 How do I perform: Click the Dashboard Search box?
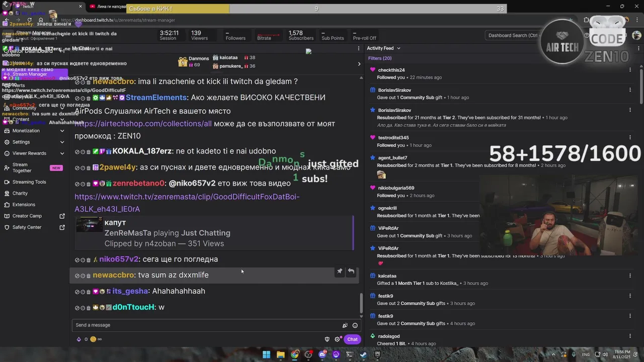coord(513,36)
